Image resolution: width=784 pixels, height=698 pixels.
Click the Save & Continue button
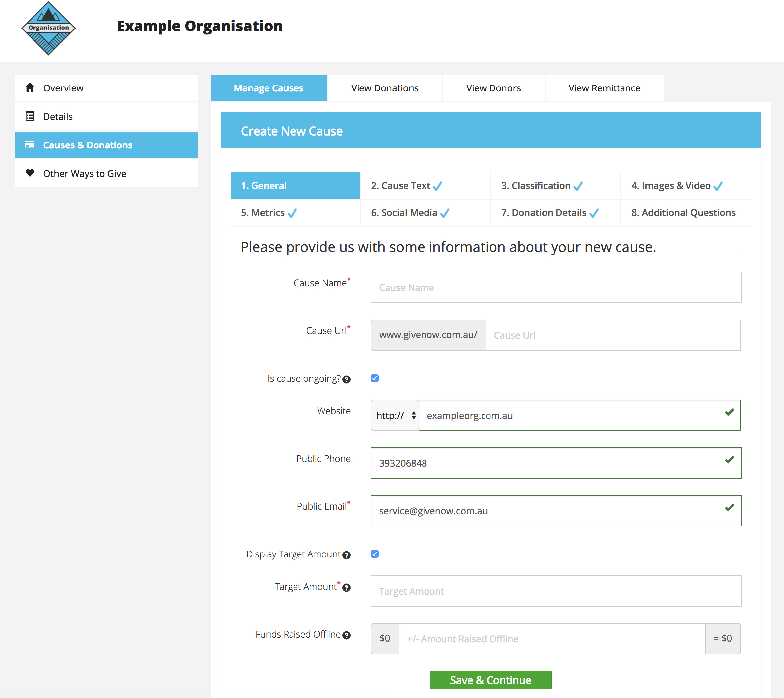click(490, 680)
